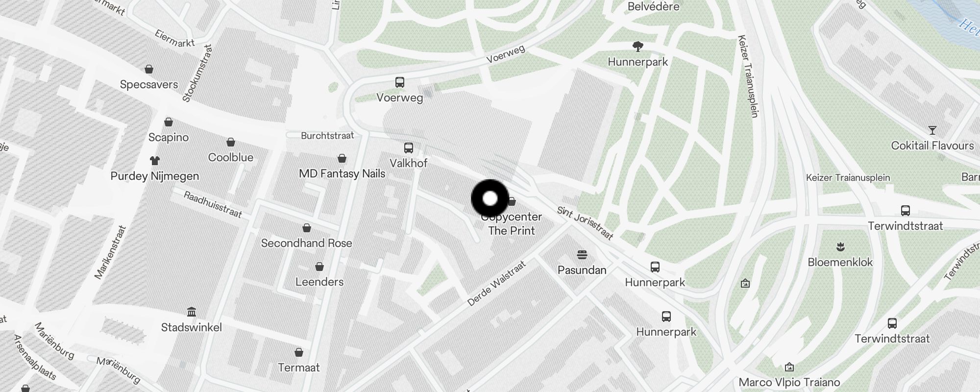Click the Hunnerpark tree icon
The image size is (980, 392).
point(637,47)
